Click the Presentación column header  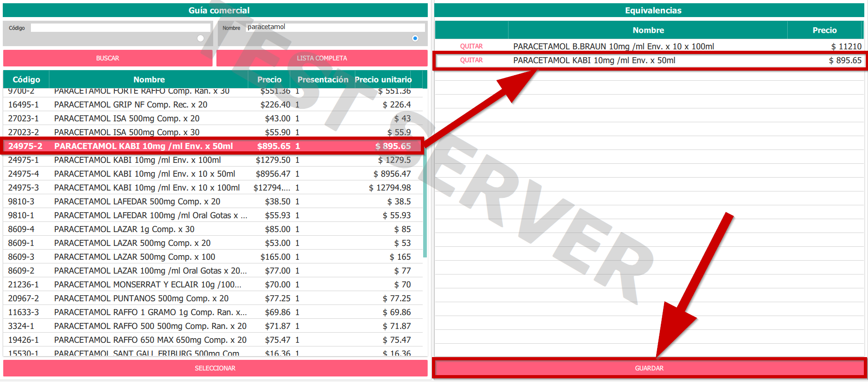[323, 79]
